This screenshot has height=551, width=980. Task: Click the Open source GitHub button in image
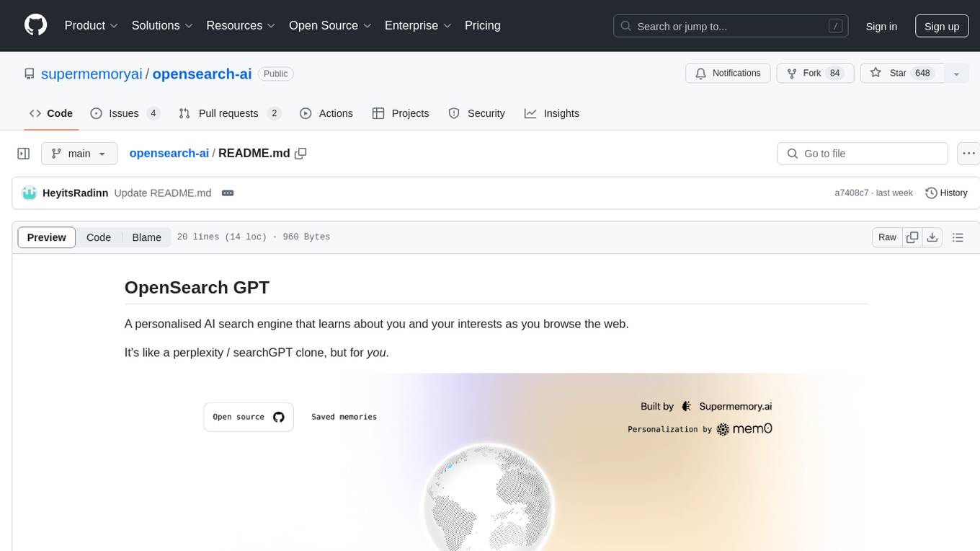coord(249,417)
